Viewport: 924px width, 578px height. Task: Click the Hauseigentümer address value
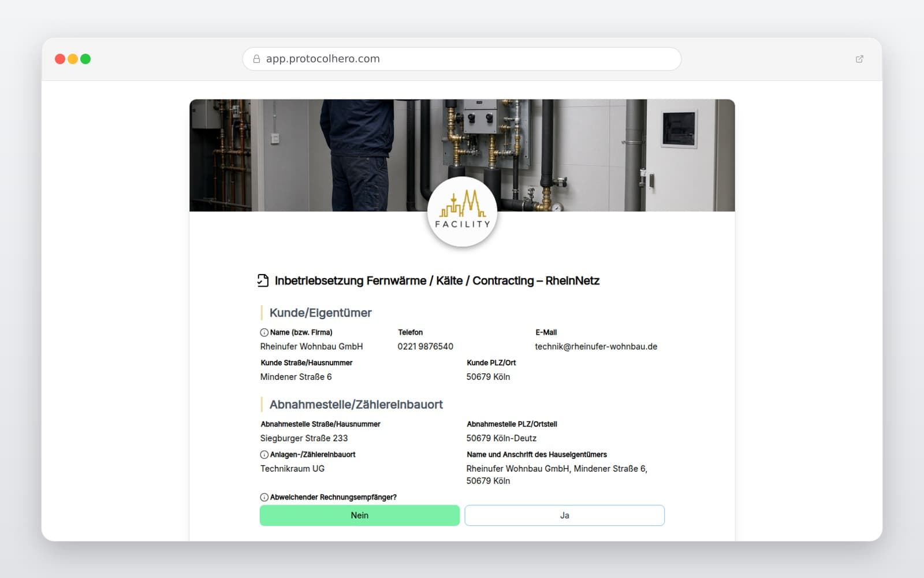pyautogui.click(x=557, y=475)
